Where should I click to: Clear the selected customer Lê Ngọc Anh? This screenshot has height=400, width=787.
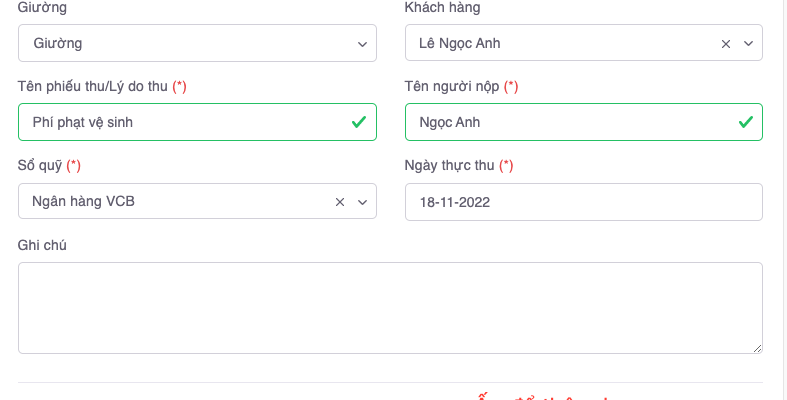726,44
